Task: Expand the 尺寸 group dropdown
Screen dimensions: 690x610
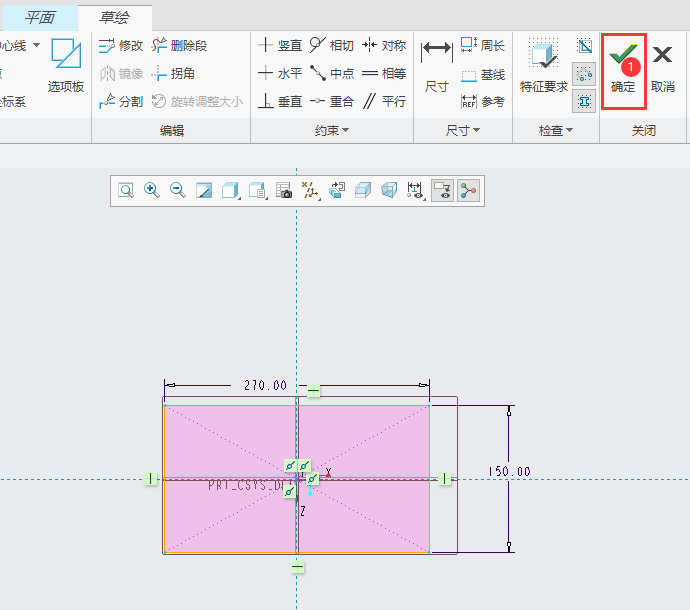Action: click(x=462, y=130)
